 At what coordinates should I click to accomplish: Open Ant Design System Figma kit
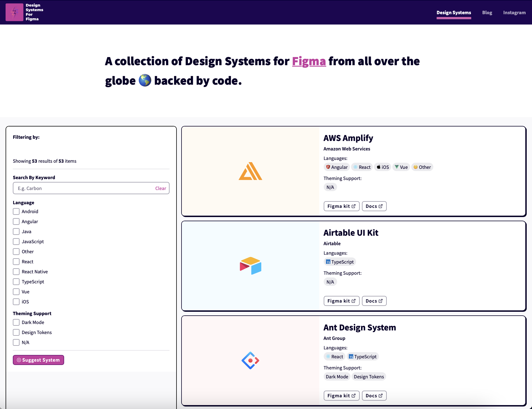342,396
